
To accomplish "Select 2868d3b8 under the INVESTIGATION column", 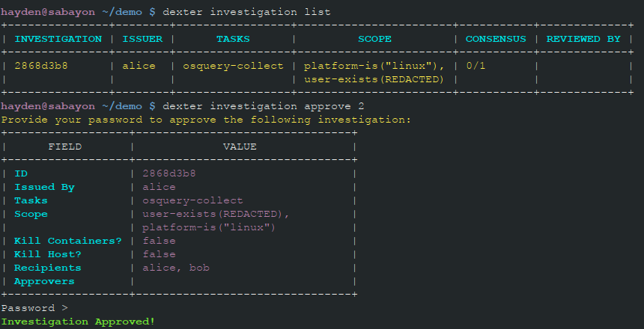I will click(41, 66).
